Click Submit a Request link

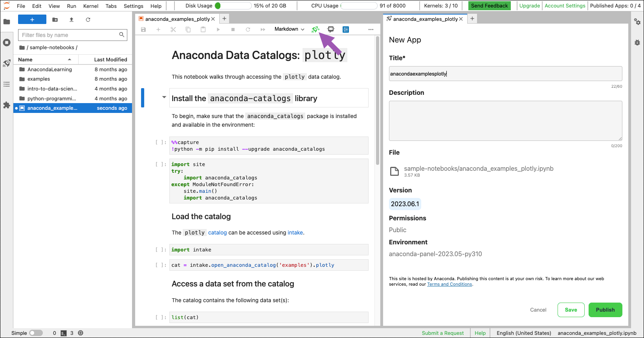tap(443, 333)
